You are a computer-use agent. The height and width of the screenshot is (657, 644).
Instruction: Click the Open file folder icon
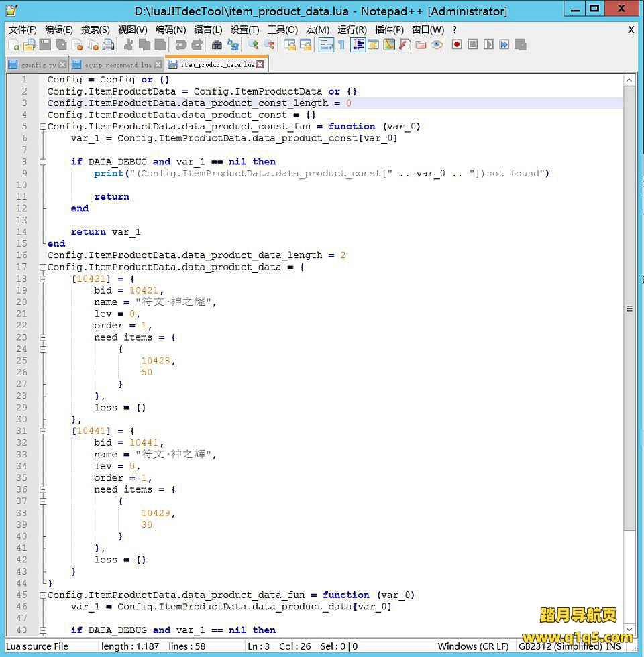[29, 45]
